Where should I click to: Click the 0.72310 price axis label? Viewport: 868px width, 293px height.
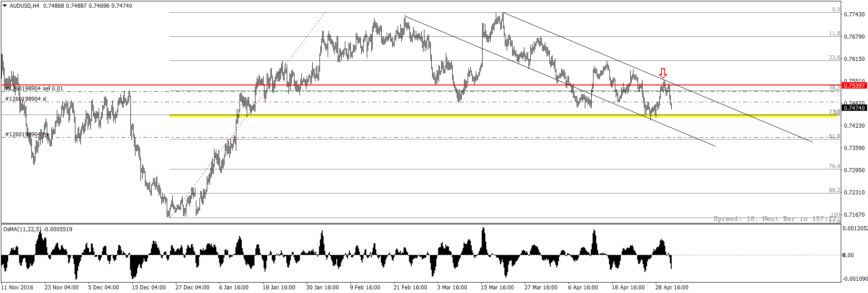tap(854, 193)
